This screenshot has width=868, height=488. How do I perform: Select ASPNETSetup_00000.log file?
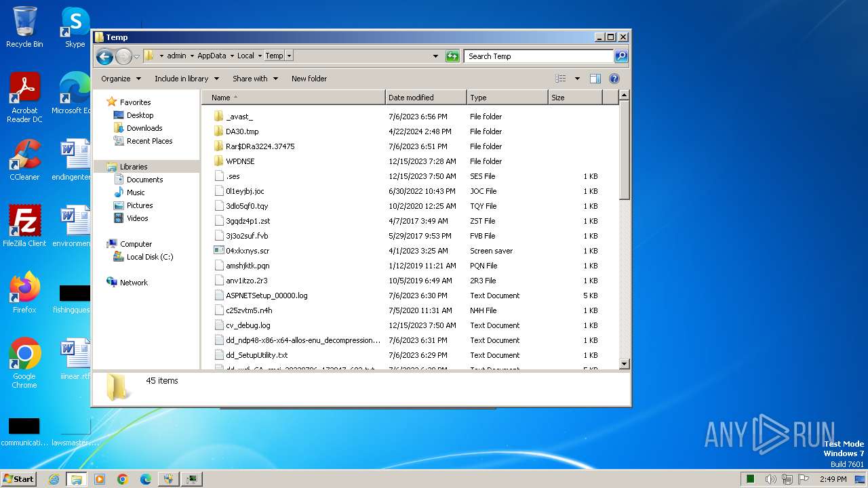click(x=267, y=296)
